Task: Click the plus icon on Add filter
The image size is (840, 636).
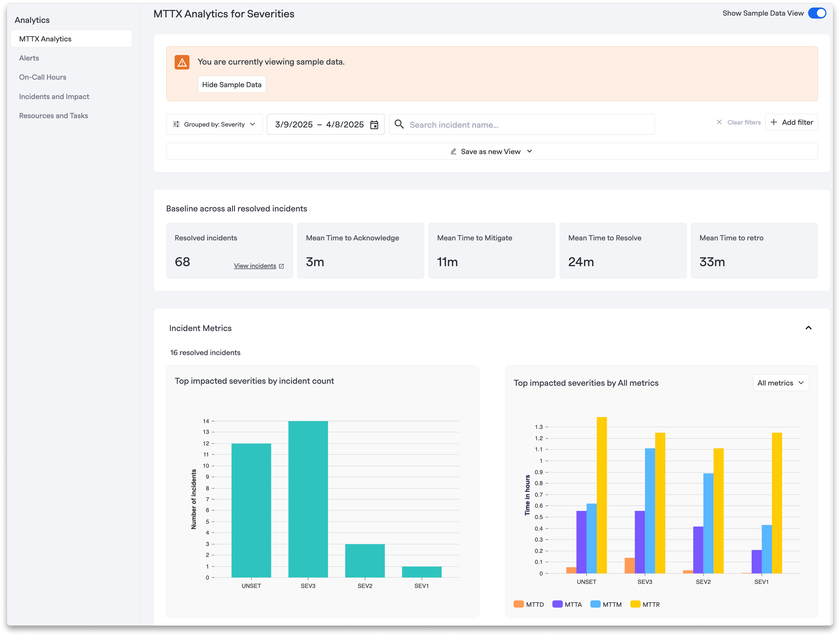Action: pyautogui.click(x=774, y=122)
